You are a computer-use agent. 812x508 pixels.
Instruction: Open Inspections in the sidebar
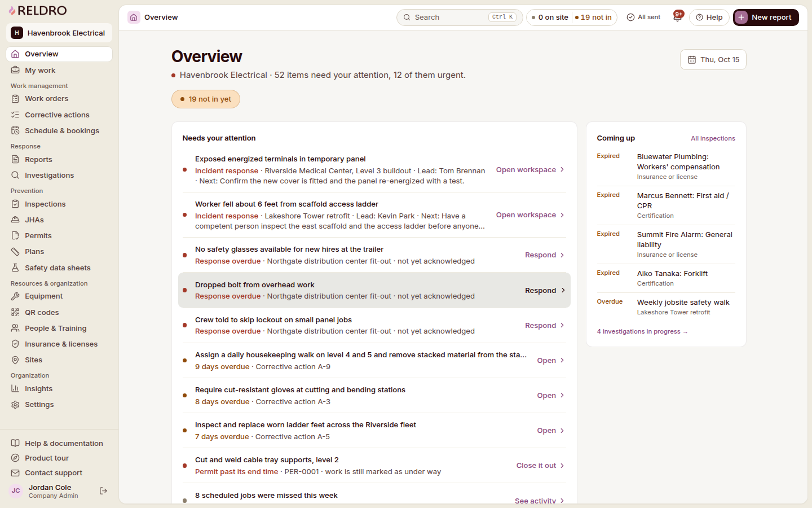click(x=59, y=204)
